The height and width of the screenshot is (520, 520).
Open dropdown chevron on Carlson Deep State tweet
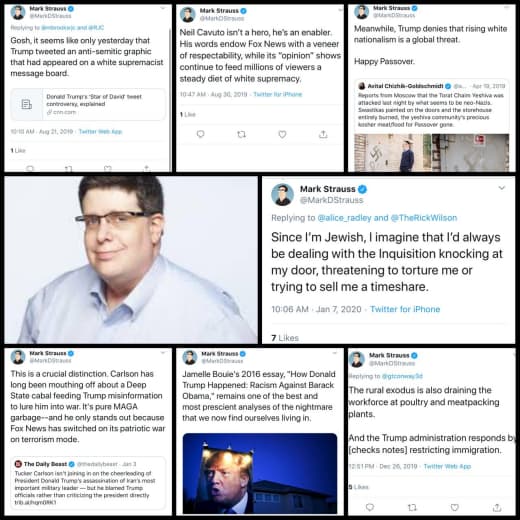[163, 352]
